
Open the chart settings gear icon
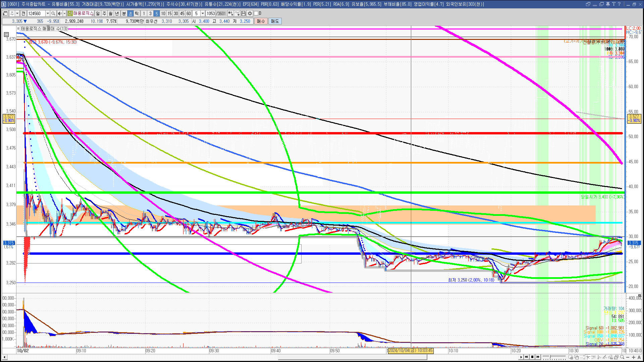click(x=250, y=13)
